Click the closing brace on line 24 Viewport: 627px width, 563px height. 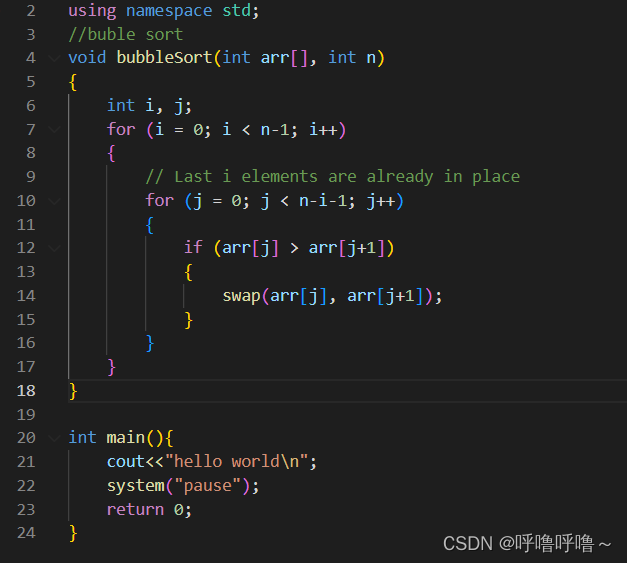[73, 533]
